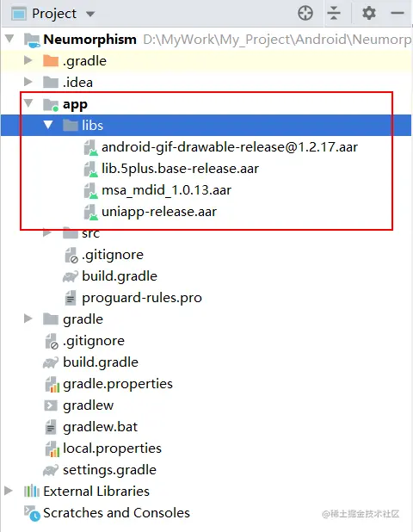Image resolution: width=413 pixels, height=532 pixels.
Task: Click the settings.gradle elephant icon
Action: coord(51,470)
